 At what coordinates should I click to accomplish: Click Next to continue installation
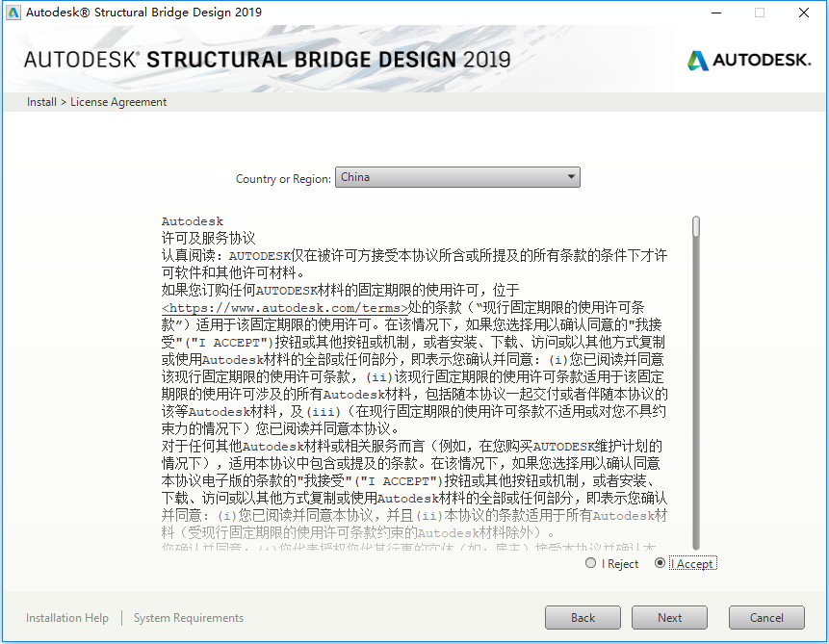pyautogui.click(x=669, y=618)
